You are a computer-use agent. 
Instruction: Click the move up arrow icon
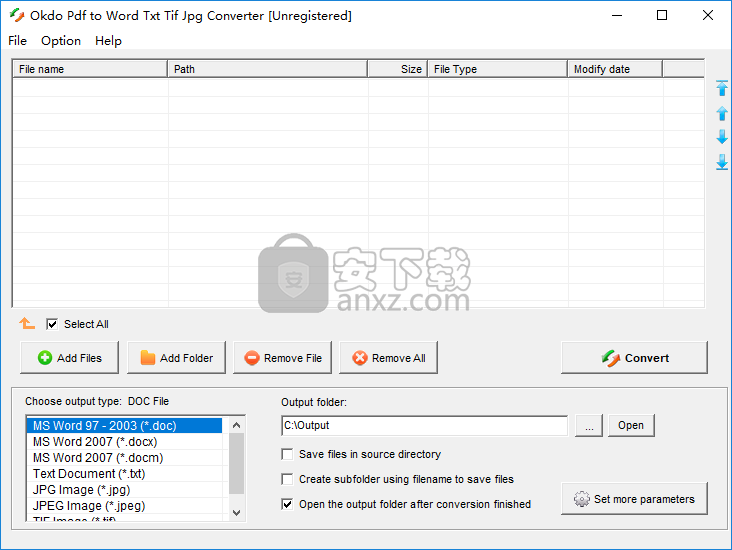[x=722, y=113]
